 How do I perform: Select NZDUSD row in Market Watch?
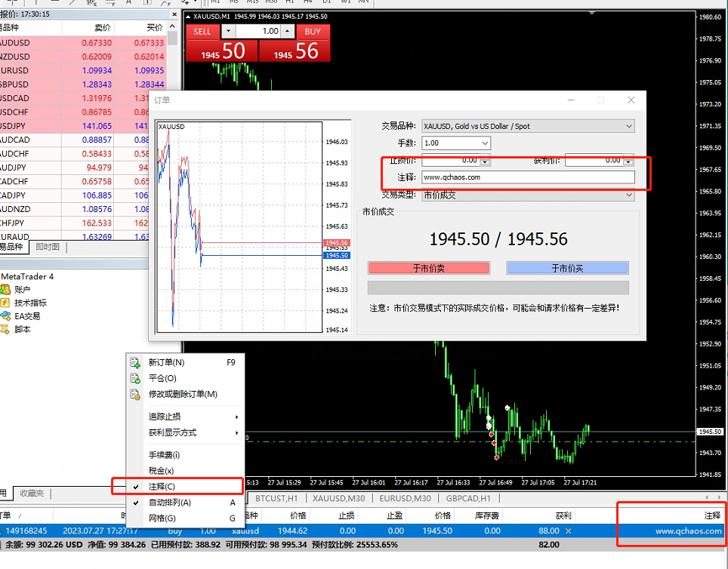click(82, 57)
